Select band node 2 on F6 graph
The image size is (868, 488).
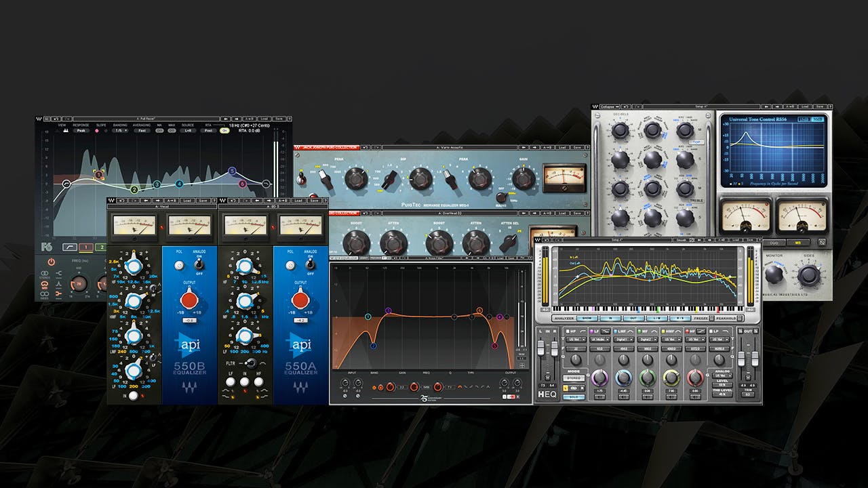pos(134,190)
